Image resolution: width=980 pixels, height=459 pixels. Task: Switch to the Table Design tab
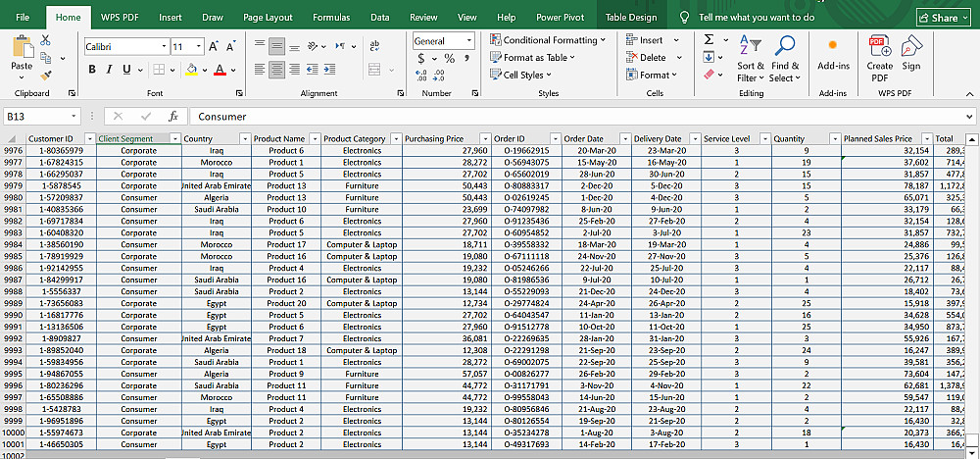[x=630, y=18]
